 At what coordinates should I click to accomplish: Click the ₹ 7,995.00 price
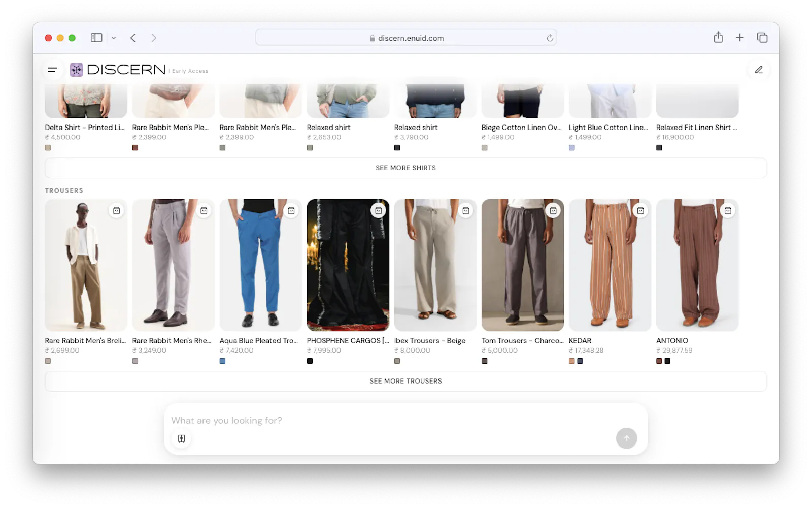(x=324, y=351)
